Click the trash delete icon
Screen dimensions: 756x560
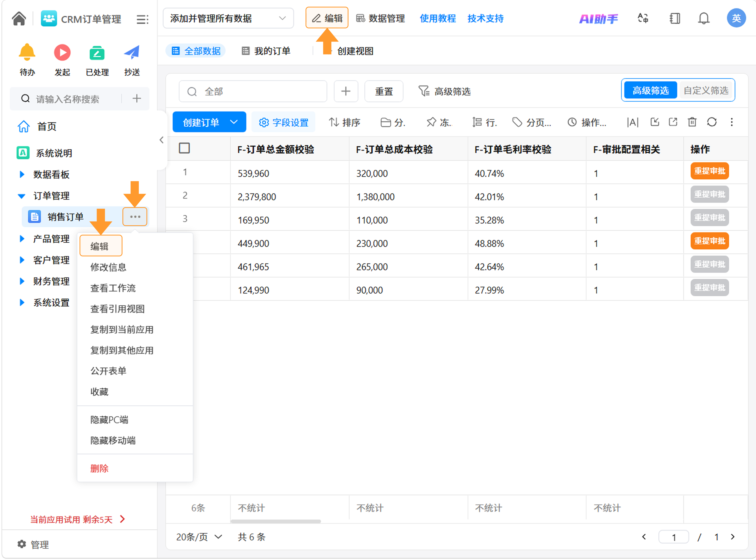tap(692, 122)
